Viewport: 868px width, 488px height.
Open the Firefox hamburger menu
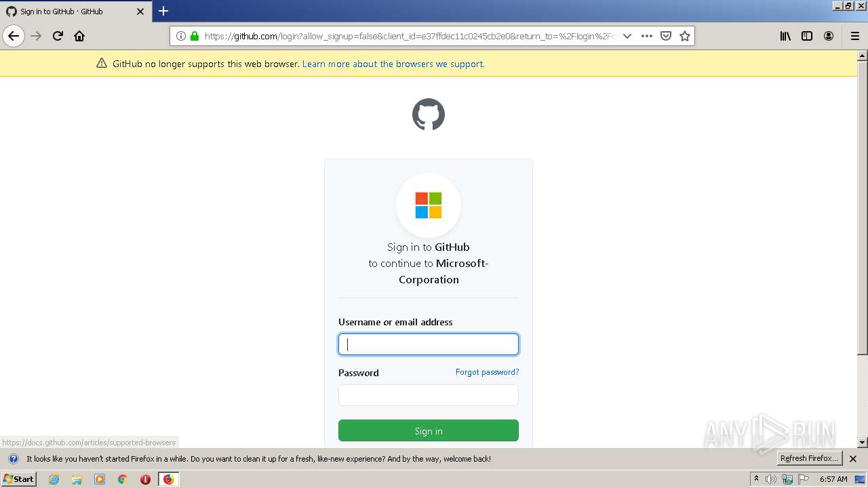[x=855, y=36]
